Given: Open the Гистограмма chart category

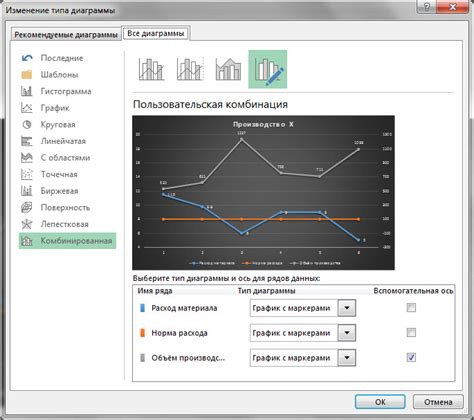Looking at the screenshot, I should coord(67,91).
